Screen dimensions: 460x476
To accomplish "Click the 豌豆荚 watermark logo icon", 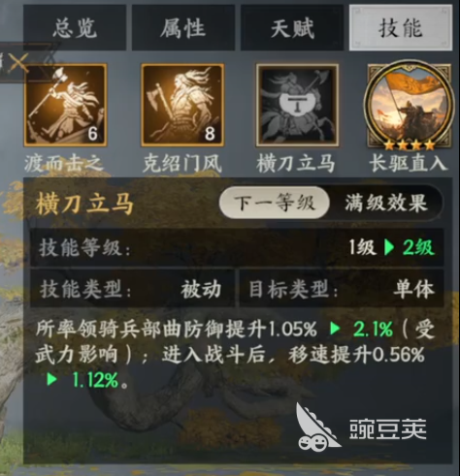I will (x=317, y=428).
